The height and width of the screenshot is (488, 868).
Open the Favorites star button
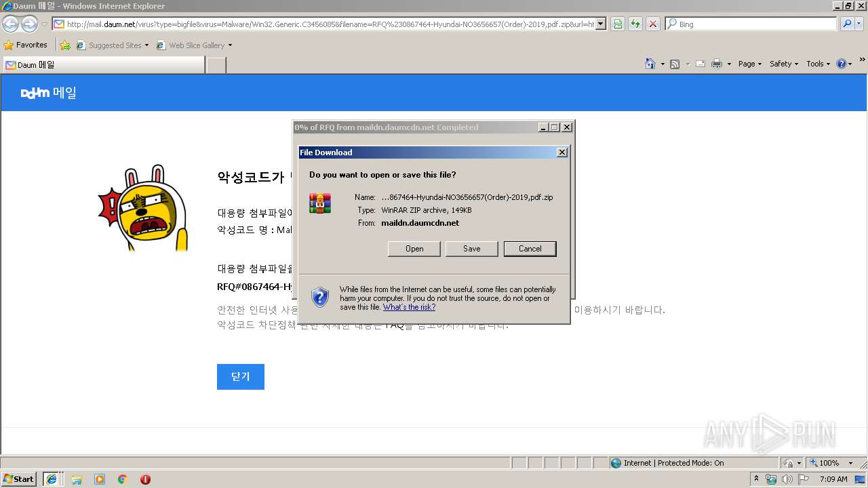pos(26,45)
